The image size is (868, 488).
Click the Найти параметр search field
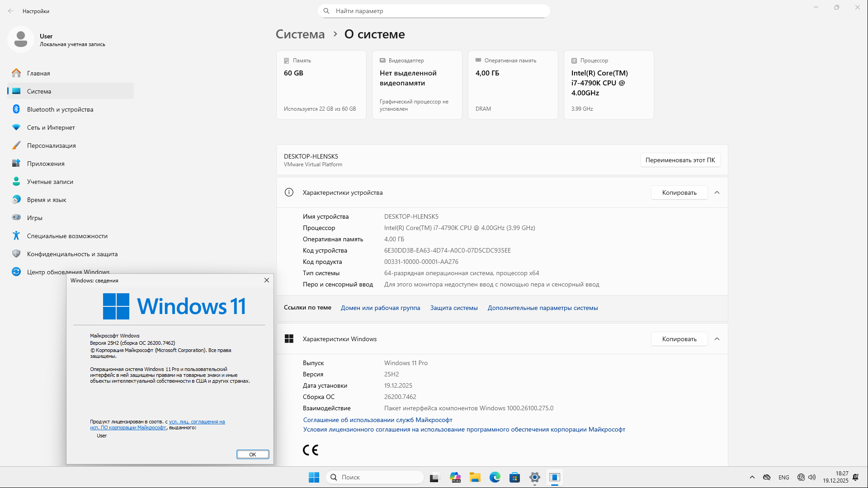pyautogui.click(x=434, y=10)
